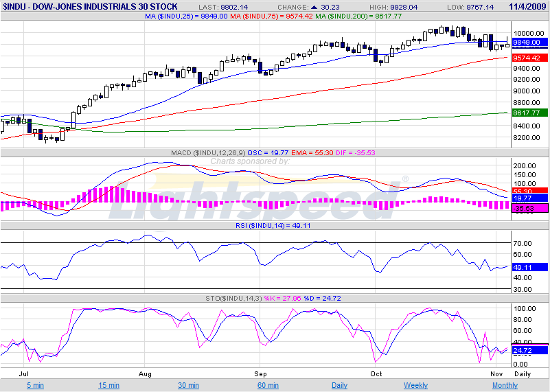This screenshot has width=550, height=392.
Task: Click the magenta -35.53 value tag
Action: (x=529, y=208)
